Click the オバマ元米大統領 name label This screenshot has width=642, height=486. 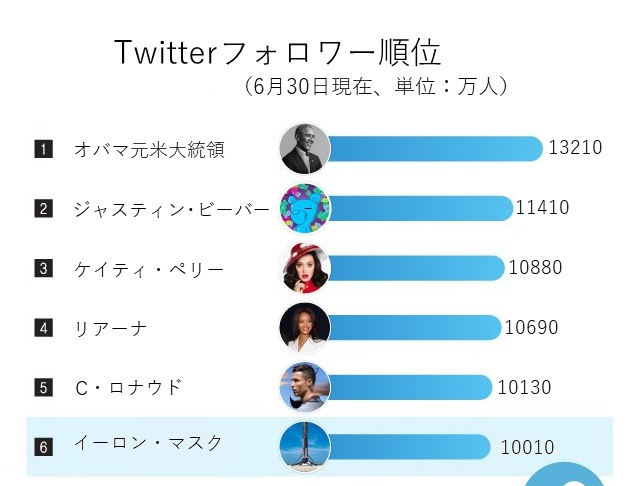pyautogui.click(x=149, y=149)
